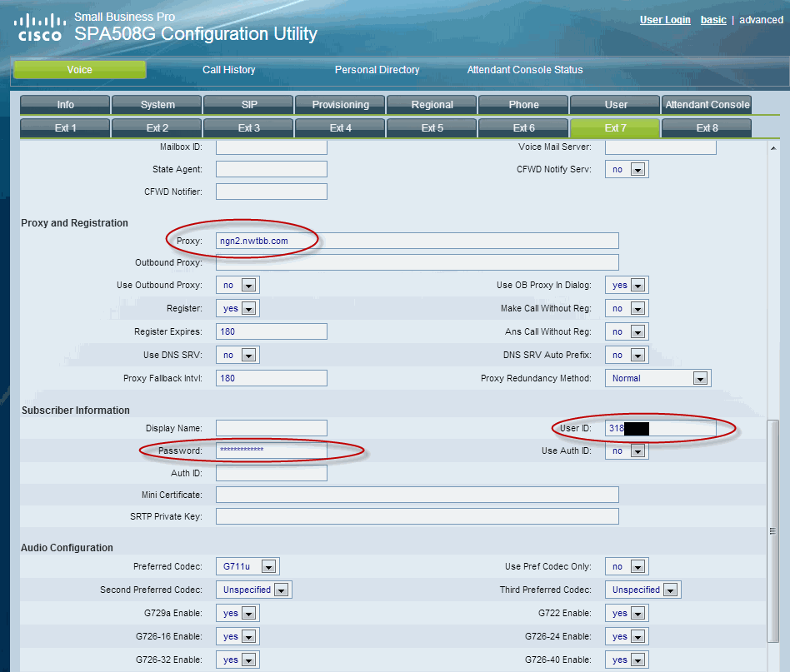Click the Mini Certificate field
Viewport: 790px width, 672px height.
coord(417,495)
